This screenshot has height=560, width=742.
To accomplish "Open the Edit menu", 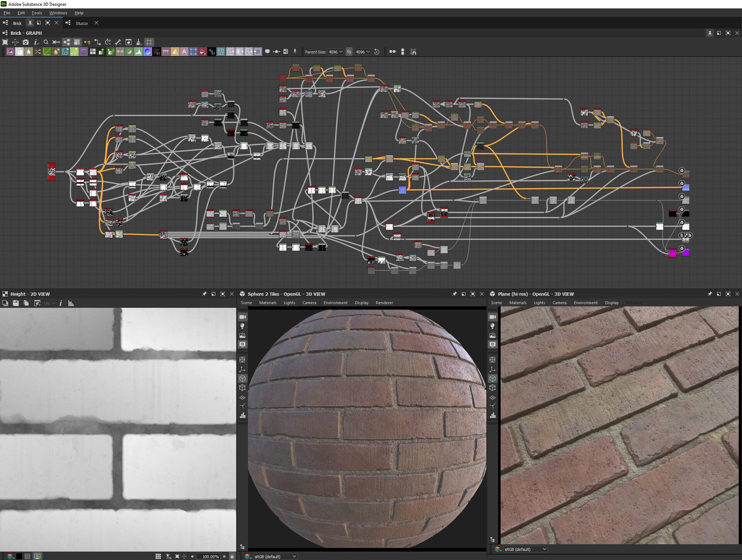I will coord(21,13).
